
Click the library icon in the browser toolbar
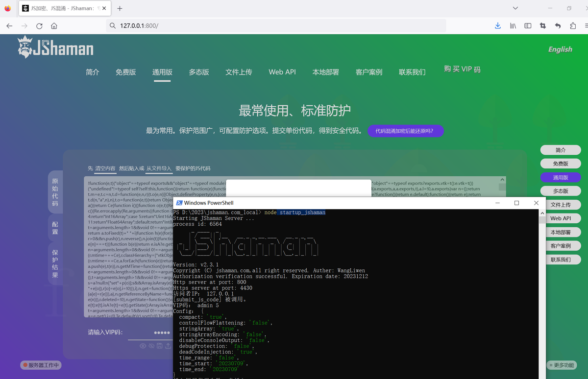[513, 25]
